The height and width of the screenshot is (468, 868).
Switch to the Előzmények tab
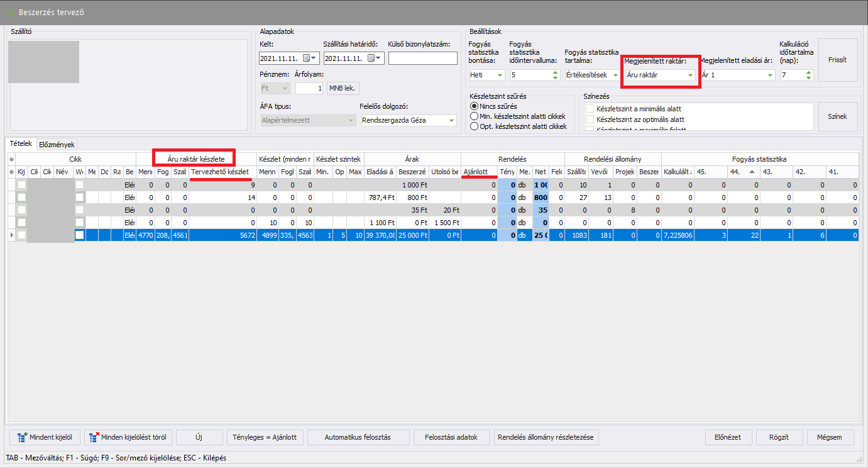click(57, 144)
